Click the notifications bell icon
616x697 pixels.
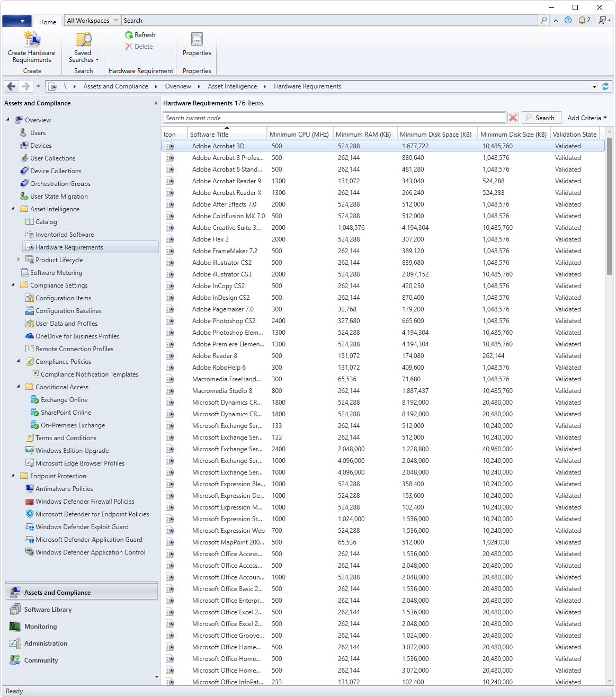583,21
